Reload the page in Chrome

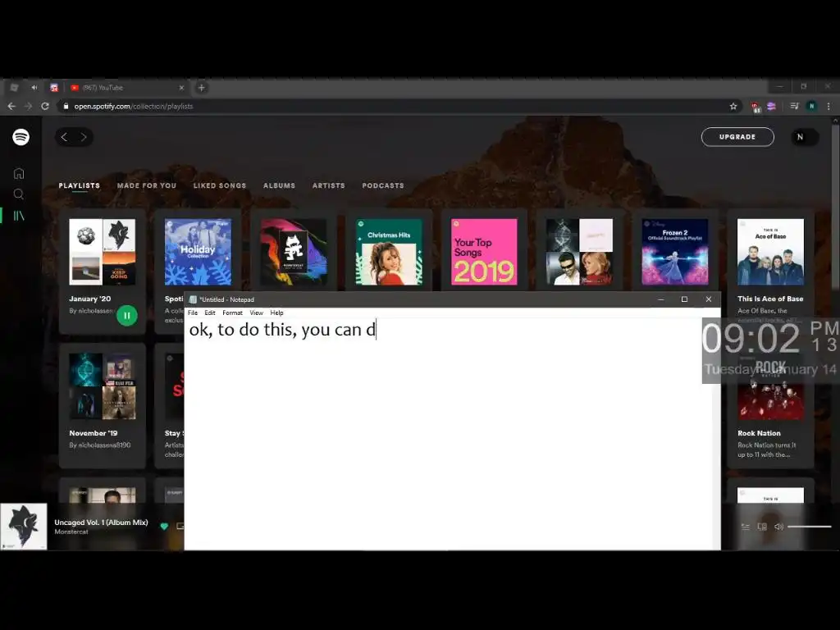[46, 106]
